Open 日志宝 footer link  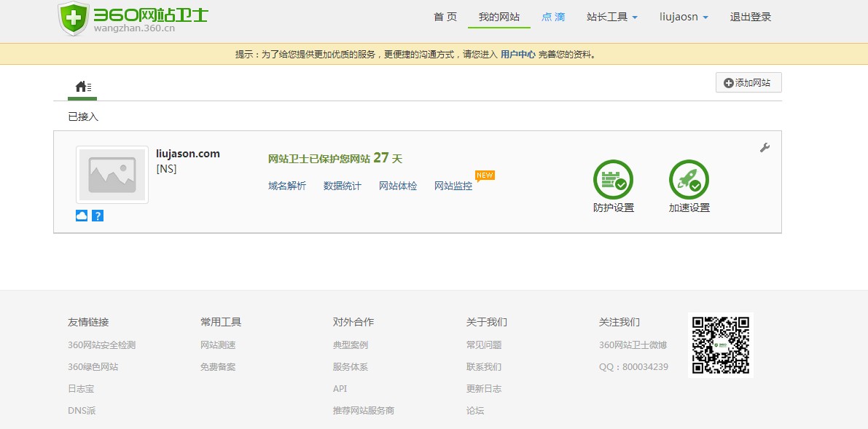(x=81, y=389)
